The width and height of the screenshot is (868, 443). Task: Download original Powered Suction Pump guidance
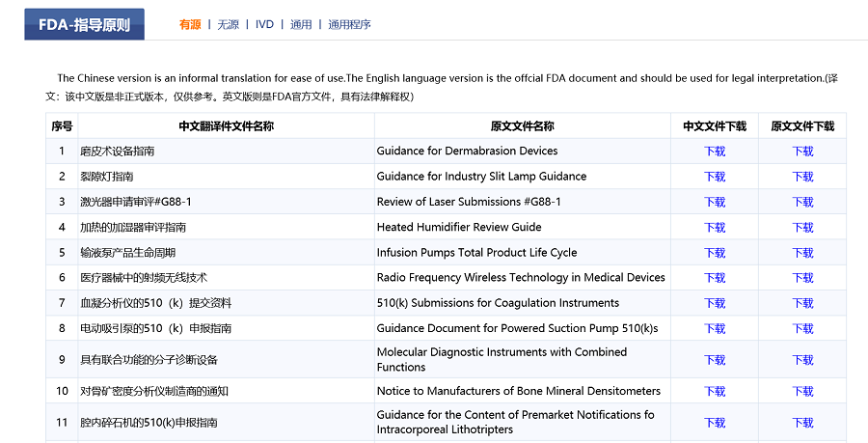[x=802, y=329]
